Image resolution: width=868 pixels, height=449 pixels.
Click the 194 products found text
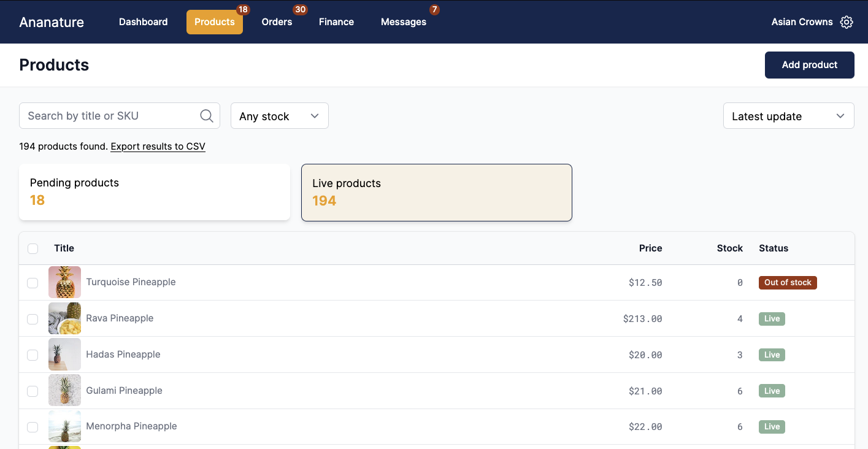(x=63, y=147)
